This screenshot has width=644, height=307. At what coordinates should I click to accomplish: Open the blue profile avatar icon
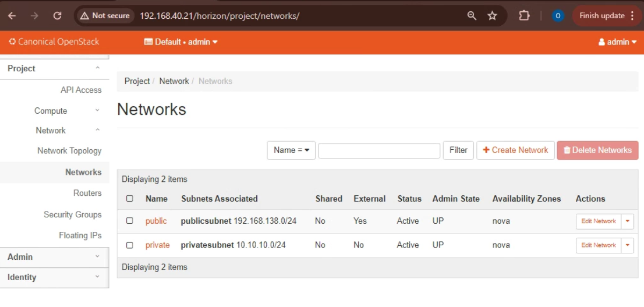click(x=558, y=16)
